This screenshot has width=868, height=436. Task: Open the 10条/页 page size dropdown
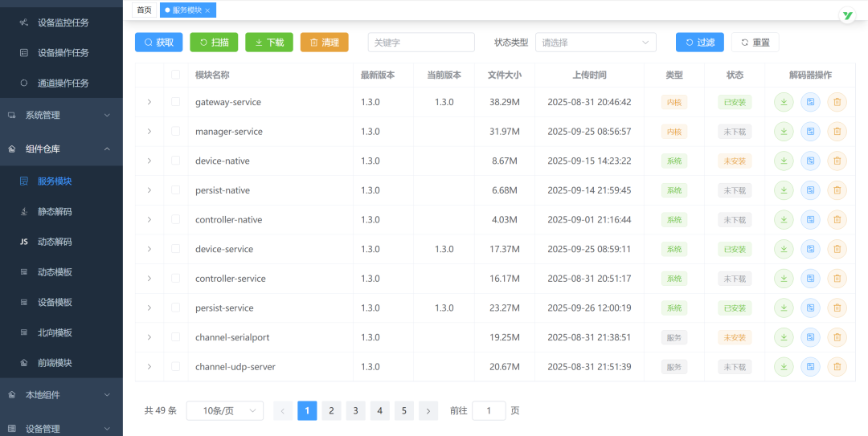(224, 410)
